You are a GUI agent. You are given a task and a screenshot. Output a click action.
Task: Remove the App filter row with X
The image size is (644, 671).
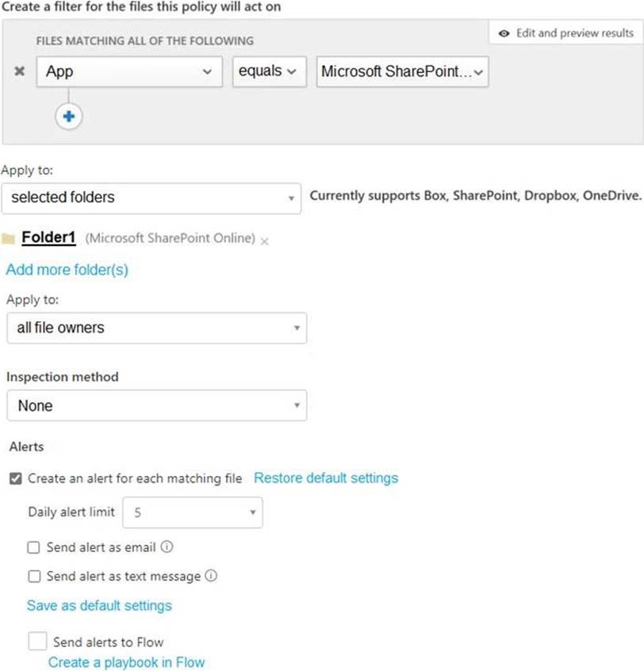tap(20, 71)
